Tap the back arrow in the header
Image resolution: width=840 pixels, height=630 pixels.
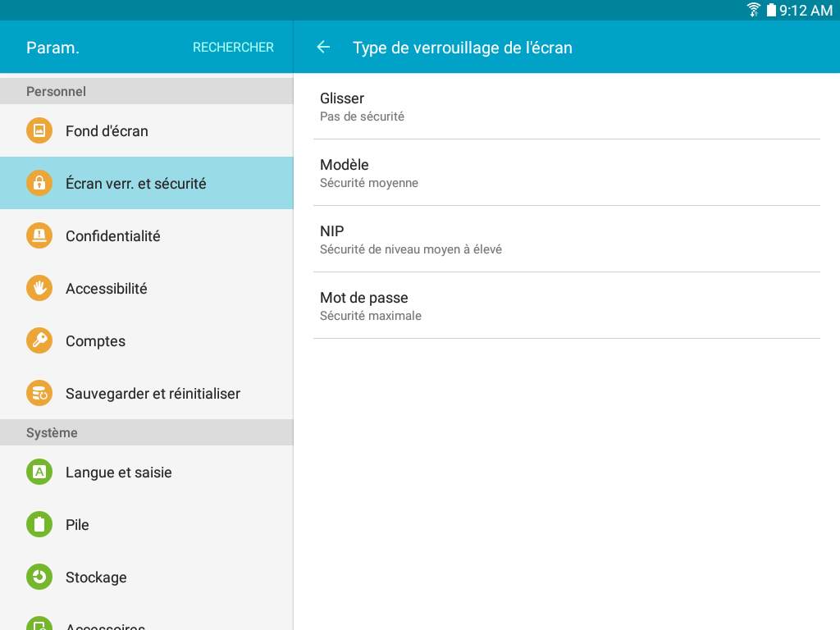pos(323,47)
